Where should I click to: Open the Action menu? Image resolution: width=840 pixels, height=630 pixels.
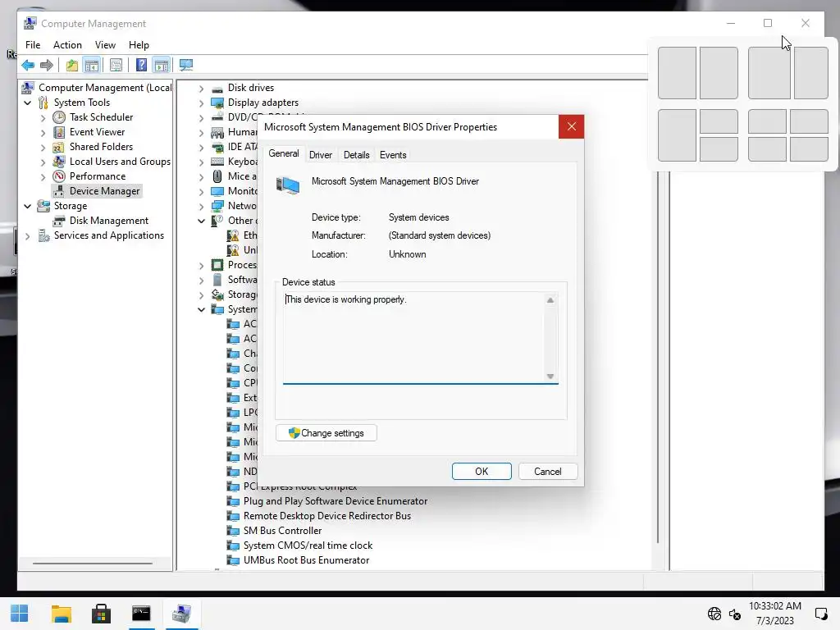67,45
